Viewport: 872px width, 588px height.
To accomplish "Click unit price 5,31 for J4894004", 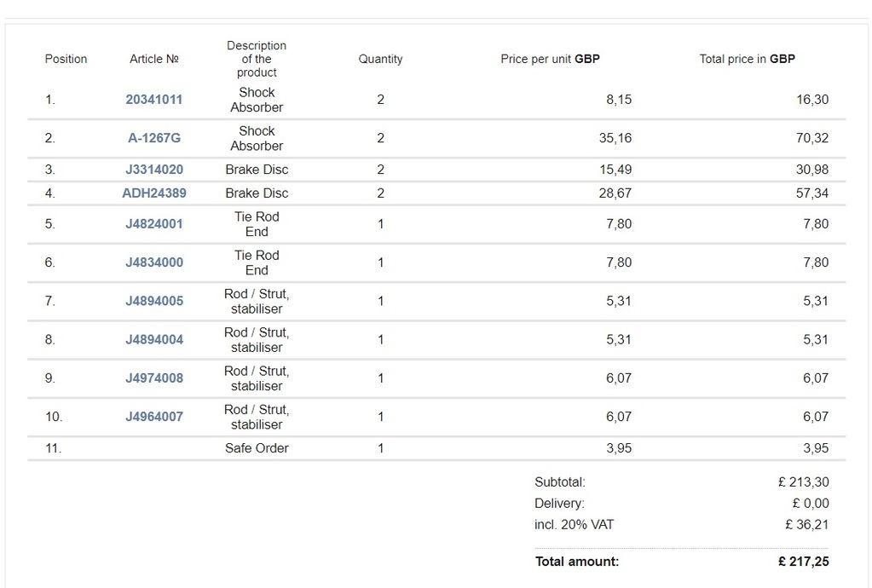I will pos(619,339).
